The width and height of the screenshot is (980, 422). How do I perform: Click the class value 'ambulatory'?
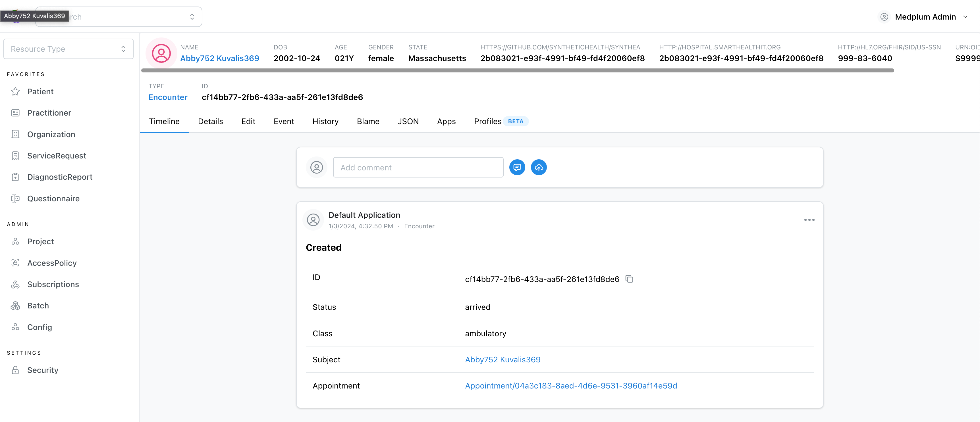tap(485, 333)
